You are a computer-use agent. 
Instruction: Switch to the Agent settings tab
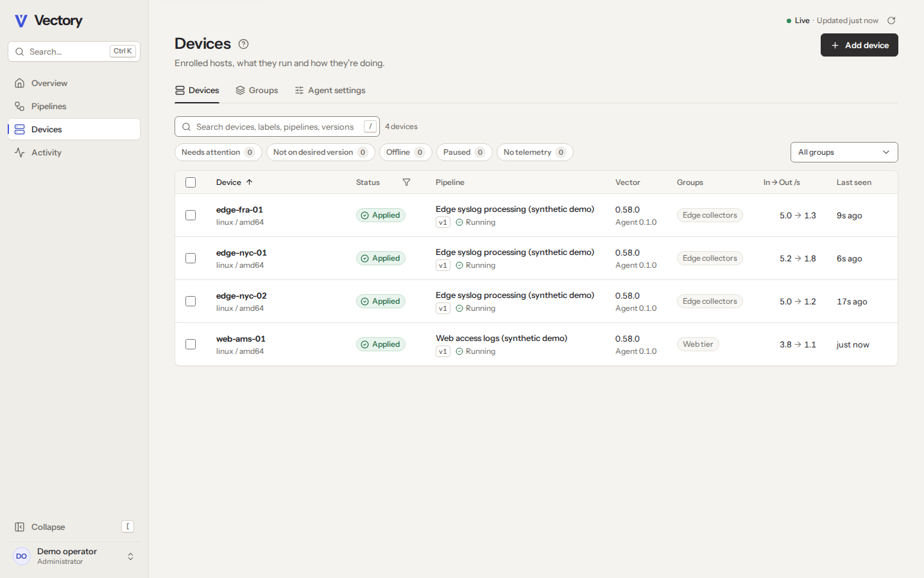(330, 91)
